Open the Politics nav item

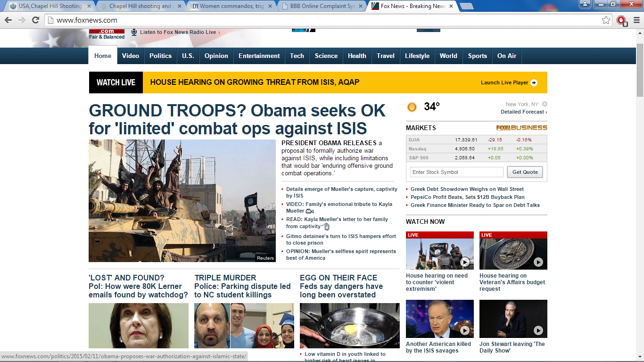click(161, 56)
